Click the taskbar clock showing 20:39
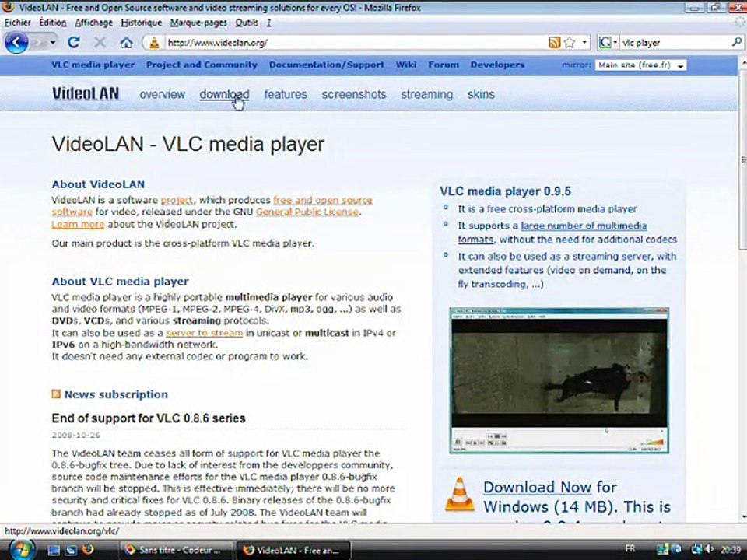This screenshot has width=747, height=560. 731,550
